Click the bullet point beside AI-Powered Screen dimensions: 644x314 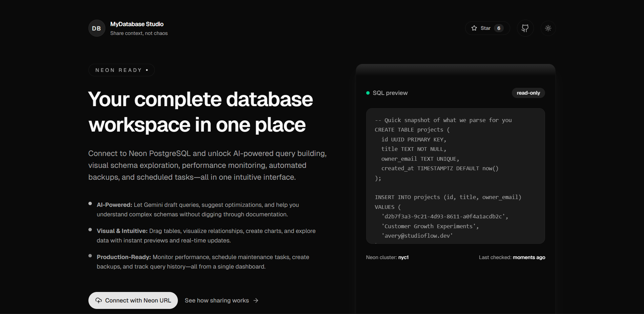[x=90, y=204]
